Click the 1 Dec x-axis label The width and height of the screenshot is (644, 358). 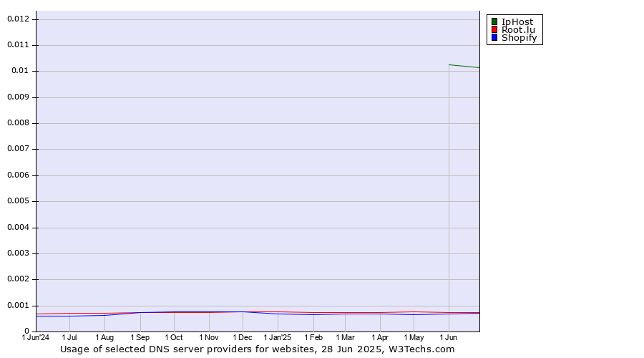(x=243, y=337)
